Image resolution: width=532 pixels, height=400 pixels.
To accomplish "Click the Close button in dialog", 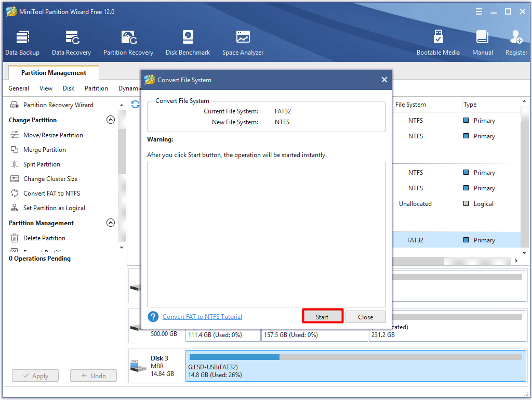I will 365,317.
